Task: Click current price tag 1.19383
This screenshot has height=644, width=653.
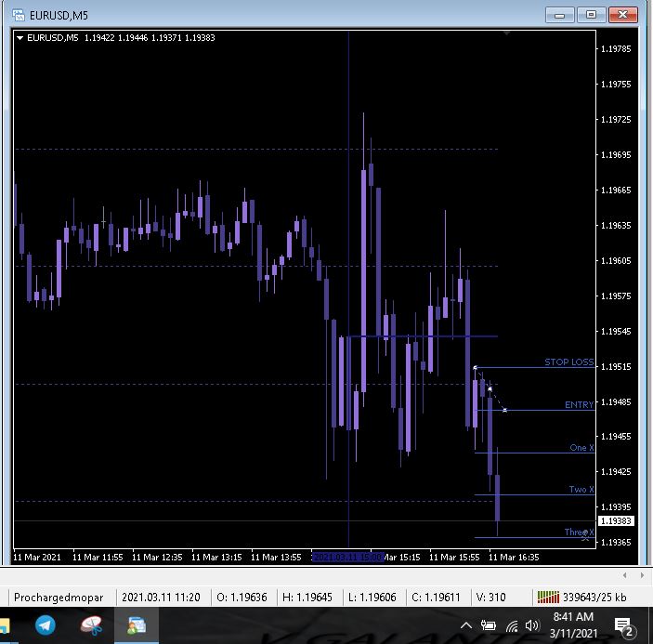Action: [616, 520]
